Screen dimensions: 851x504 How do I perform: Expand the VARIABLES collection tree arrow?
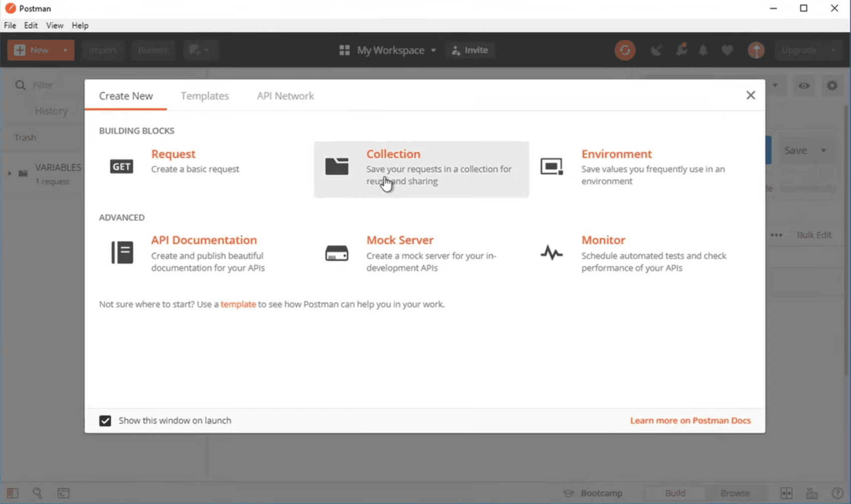point(9,173)
